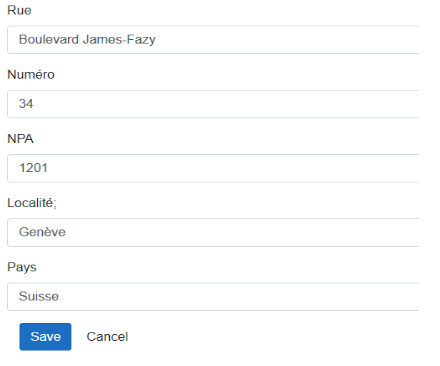Click the semicolon after Localité label
The width and height of the screenshot is (440, 366).
tap(55, 203)
